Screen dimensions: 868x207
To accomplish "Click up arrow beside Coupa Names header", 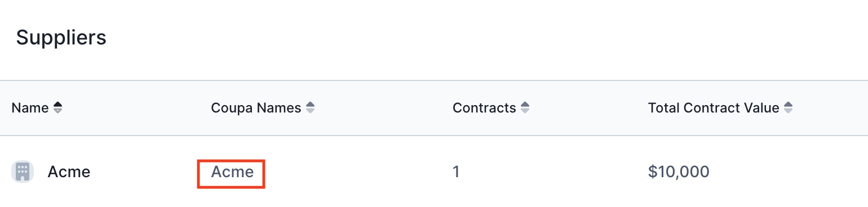I will point(310,105).
